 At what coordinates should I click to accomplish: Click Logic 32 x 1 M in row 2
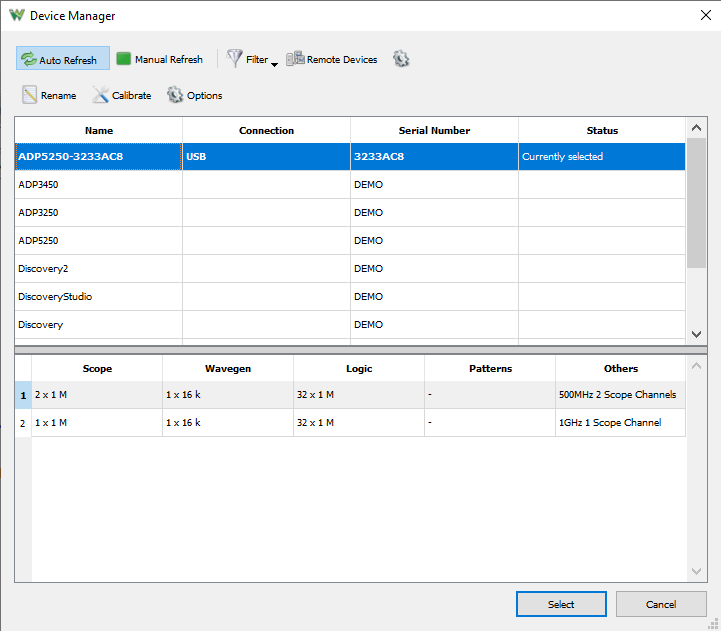point(359,423)
